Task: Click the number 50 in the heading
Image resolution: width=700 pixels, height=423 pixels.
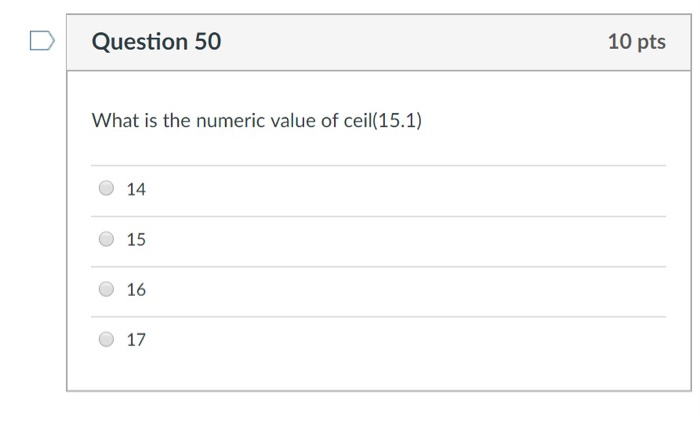Action: (205, 42)
